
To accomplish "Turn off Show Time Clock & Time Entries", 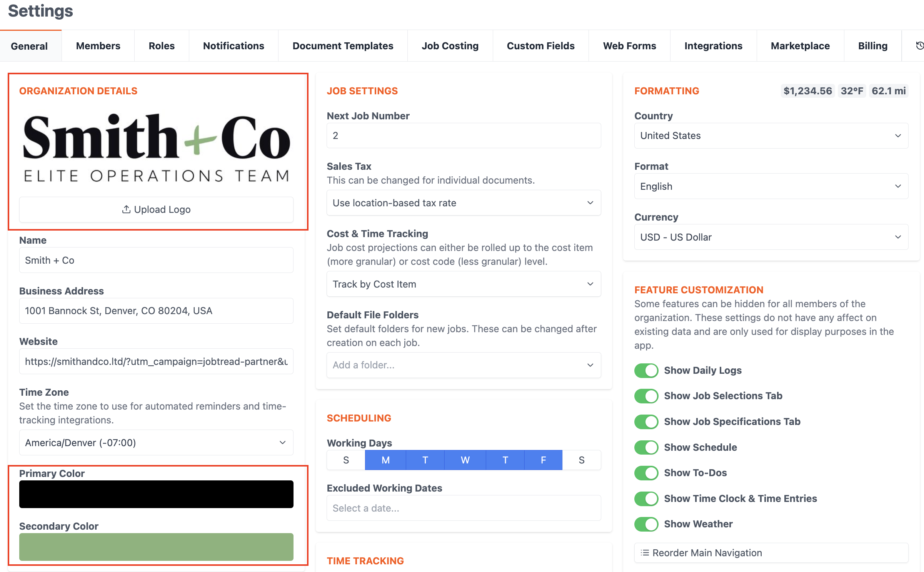I will point(646,498).
